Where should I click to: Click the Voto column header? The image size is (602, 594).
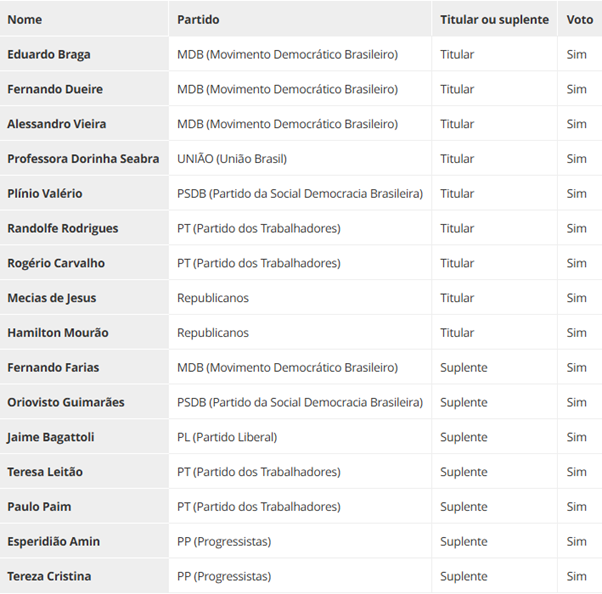click(x=579, y=19)
